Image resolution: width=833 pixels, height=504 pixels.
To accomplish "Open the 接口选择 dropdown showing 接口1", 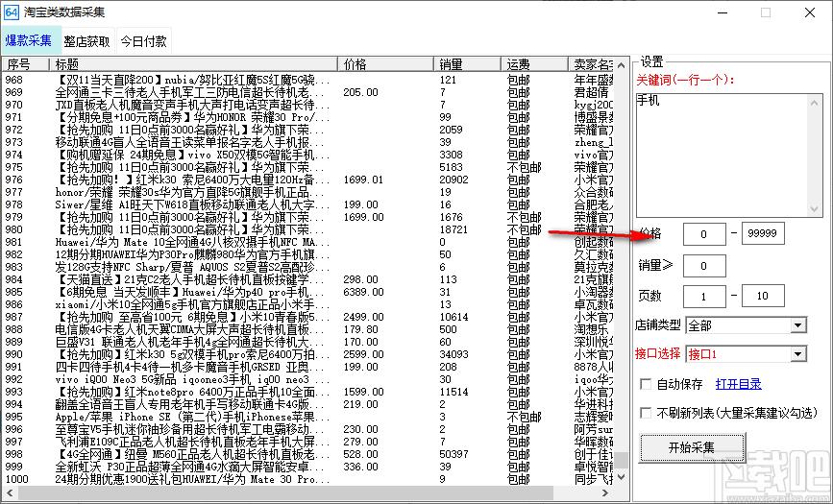I will (746, 354).
